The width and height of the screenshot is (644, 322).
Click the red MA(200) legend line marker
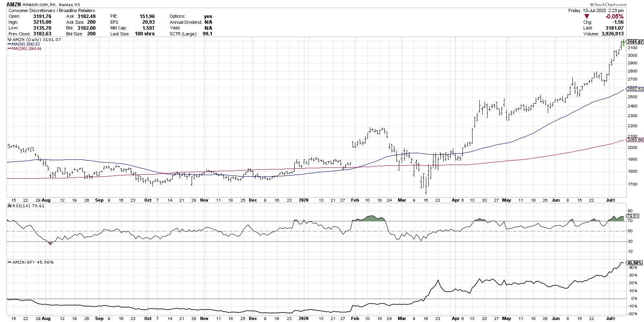(x=9, y=49)
